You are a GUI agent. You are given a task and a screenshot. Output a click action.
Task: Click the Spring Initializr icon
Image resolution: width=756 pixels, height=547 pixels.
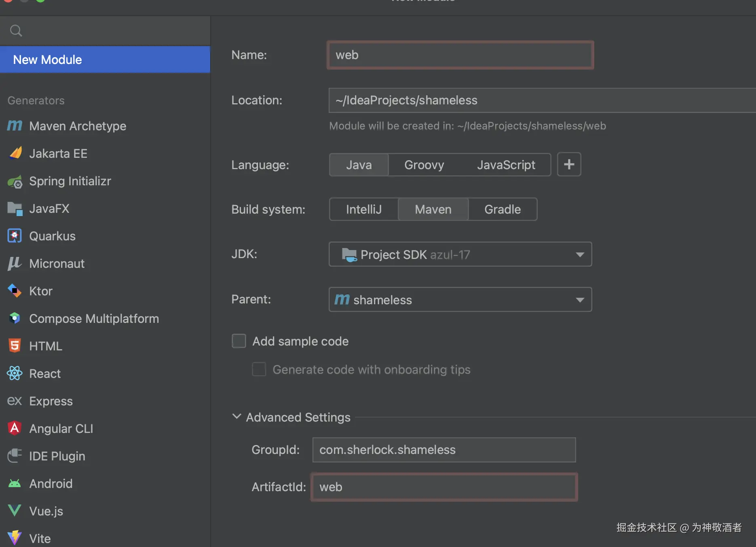click(15, 182)
